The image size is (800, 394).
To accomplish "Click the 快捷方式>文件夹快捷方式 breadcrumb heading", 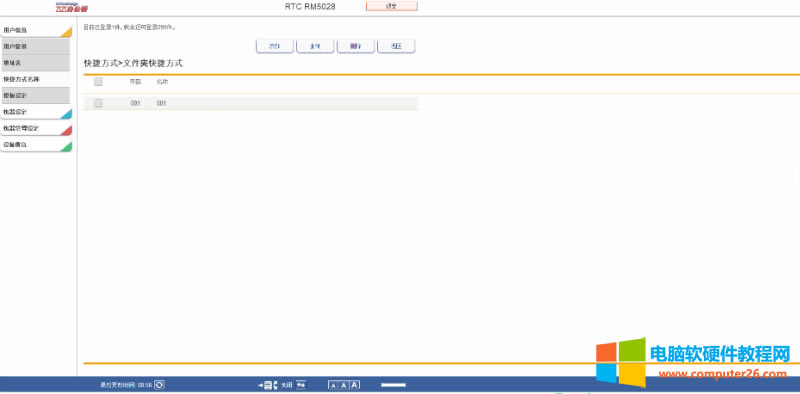I will tap(133, 63).
